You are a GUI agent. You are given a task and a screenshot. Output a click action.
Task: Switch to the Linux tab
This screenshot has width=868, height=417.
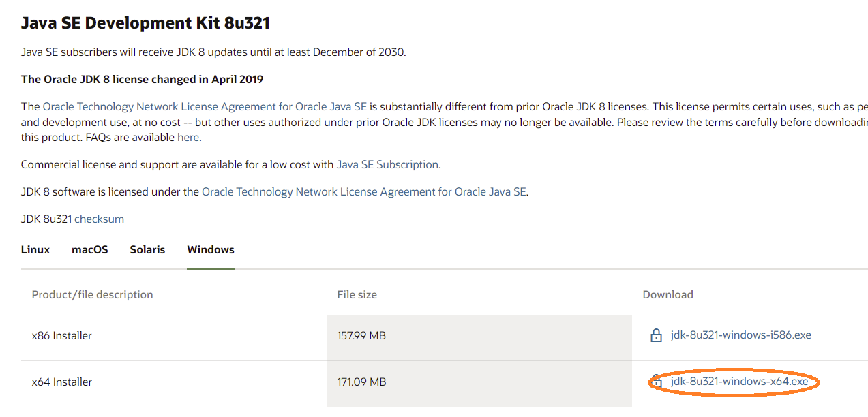click(x=35, y=249)
